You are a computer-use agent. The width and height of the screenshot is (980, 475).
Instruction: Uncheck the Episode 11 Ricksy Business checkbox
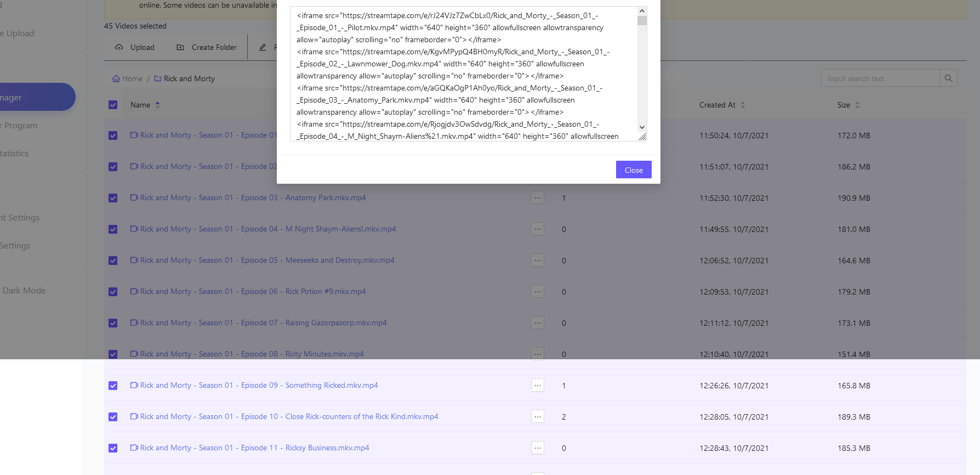coord(113,448)
